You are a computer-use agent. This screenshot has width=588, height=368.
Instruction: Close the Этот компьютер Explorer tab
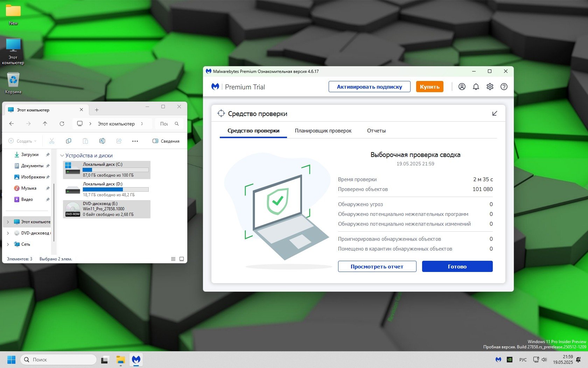point(82,110)
